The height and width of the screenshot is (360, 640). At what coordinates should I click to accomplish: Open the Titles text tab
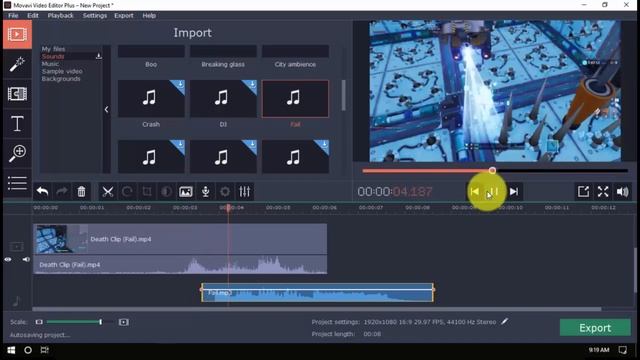[17, 123]
